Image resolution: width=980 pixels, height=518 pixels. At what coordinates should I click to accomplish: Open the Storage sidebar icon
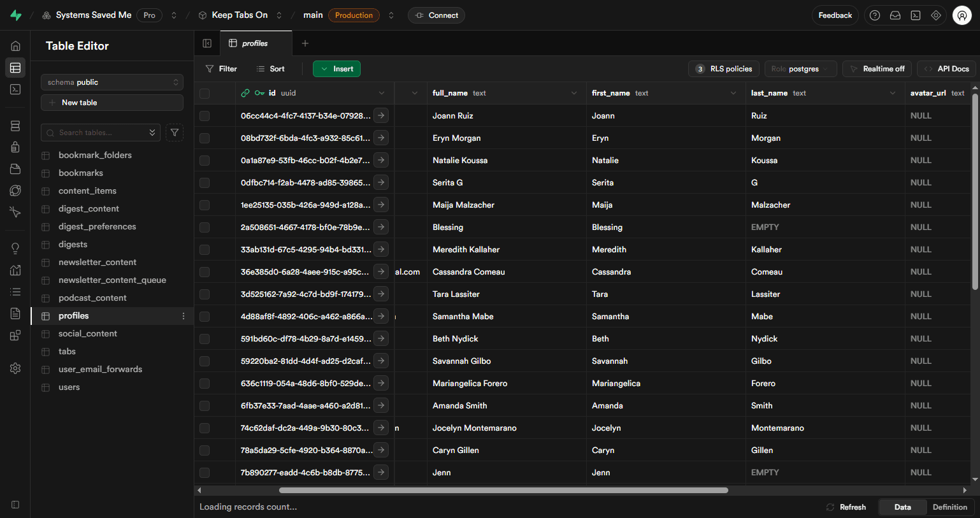click(15, 169)
